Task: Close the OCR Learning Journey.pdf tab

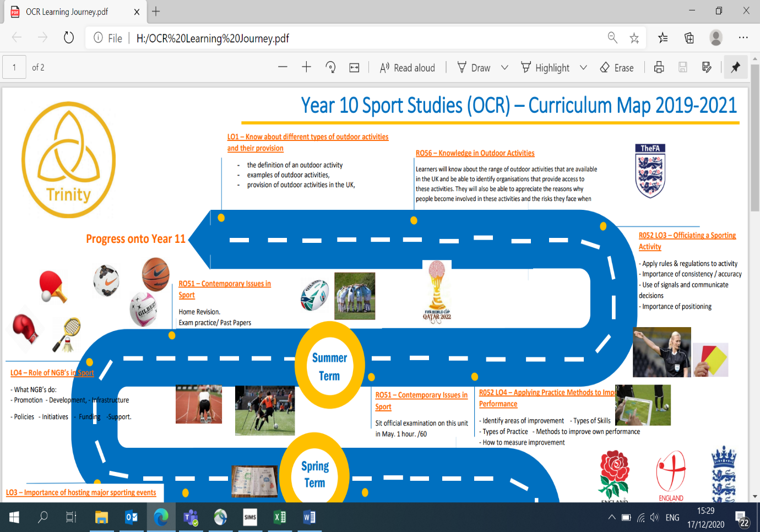Action: click(137, 12)
